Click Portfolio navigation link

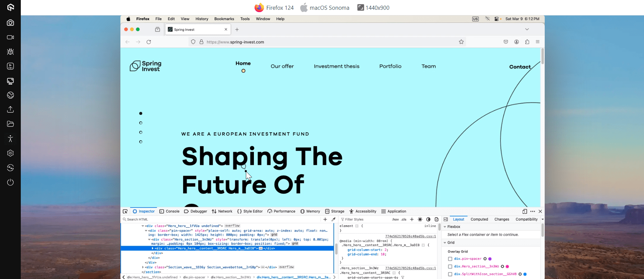390,66
